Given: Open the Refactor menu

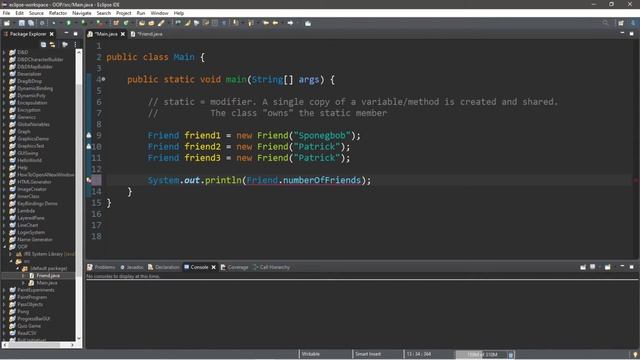Looking at the screenshot, I should (58, 13).
